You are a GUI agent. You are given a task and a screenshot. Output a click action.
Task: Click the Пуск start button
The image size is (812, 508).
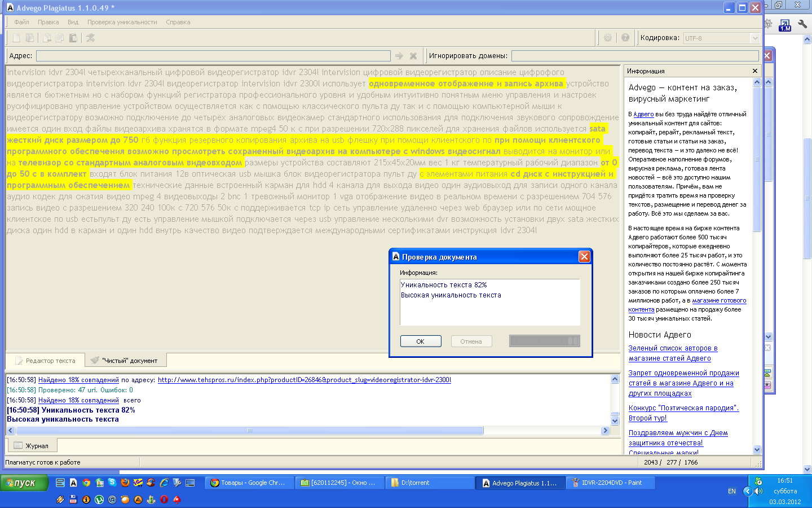coord(24,483)
